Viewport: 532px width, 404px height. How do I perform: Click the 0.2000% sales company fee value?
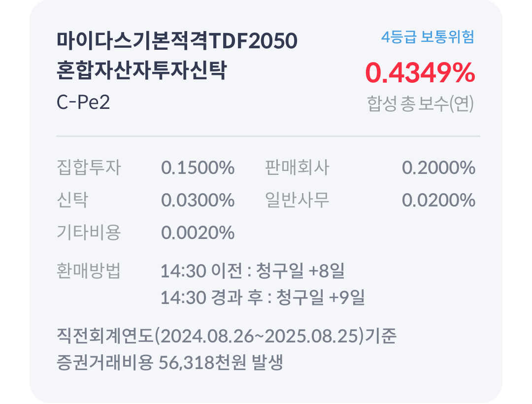pyautogui.click(x=438, y=168)
